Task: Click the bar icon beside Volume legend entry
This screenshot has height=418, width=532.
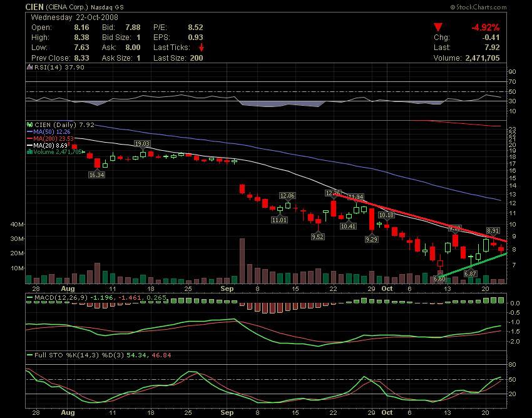Action: pos(30,151)
